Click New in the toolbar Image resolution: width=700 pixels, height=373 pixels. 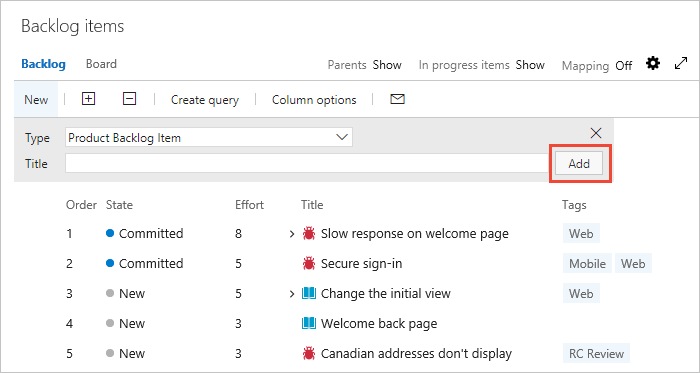tap(36, 99)
